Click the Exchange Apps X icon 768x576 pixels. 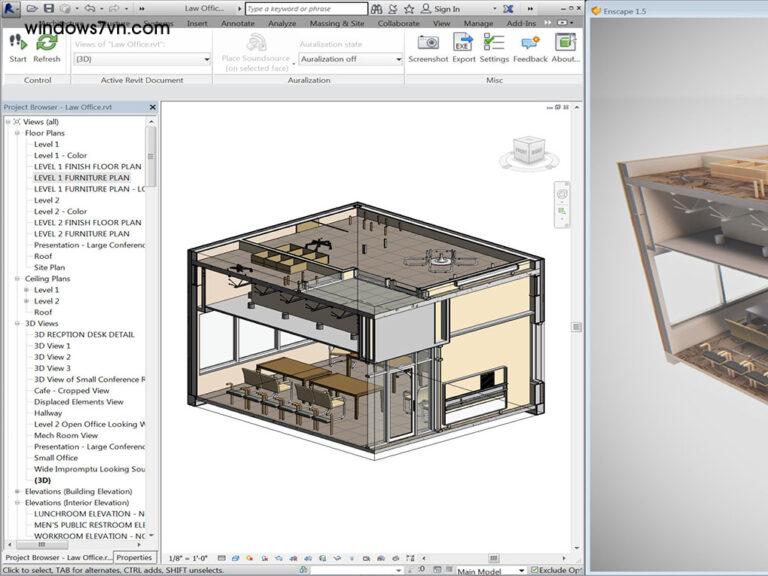[508, 9]
